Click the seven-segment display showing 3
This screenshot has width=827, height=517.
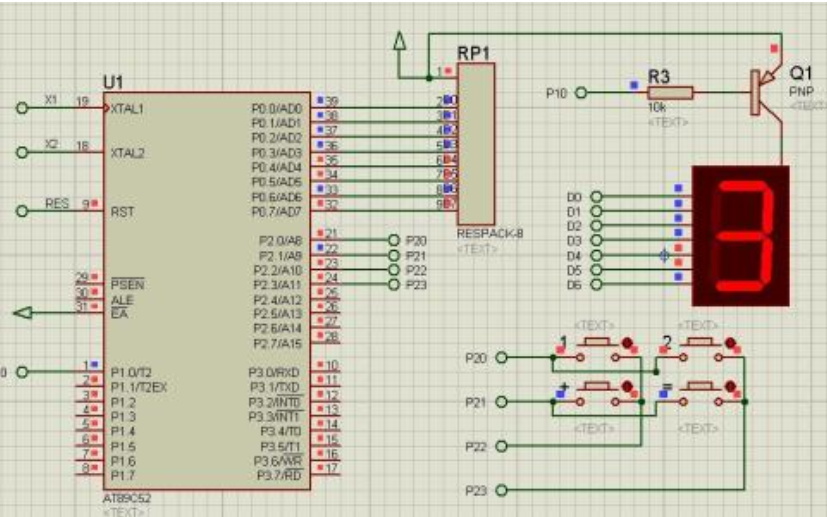(x=741, y=236)
